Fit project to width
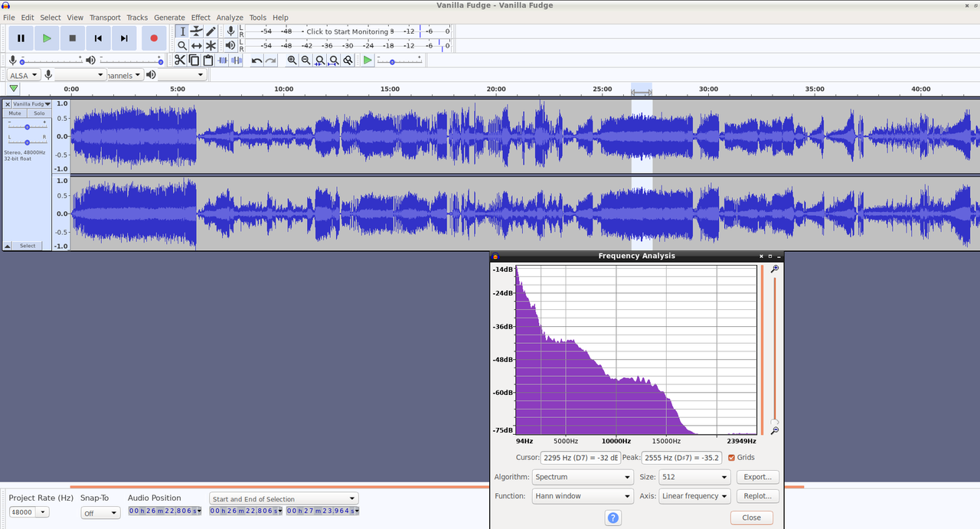The width and height of the screenshot is (980, 529). tap(334, 60)
